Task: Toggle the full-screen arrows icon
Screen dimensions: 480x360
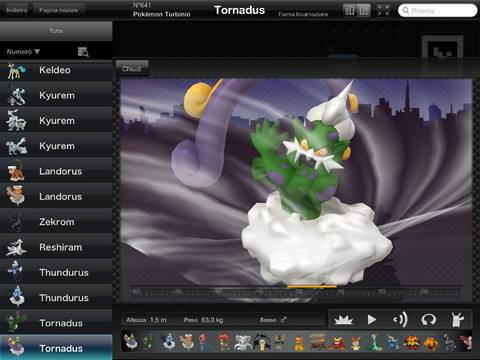Action: pos(383,10)
